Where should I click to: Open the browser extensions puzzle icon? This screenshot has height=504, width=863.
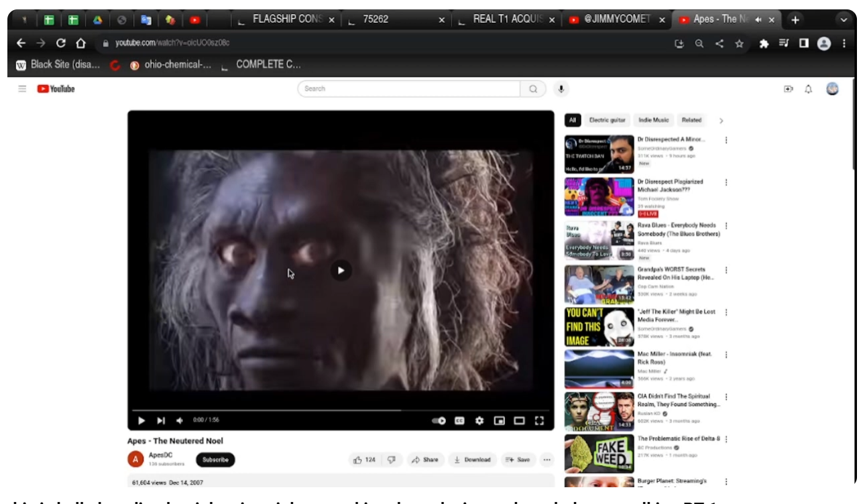pos(764,44)
